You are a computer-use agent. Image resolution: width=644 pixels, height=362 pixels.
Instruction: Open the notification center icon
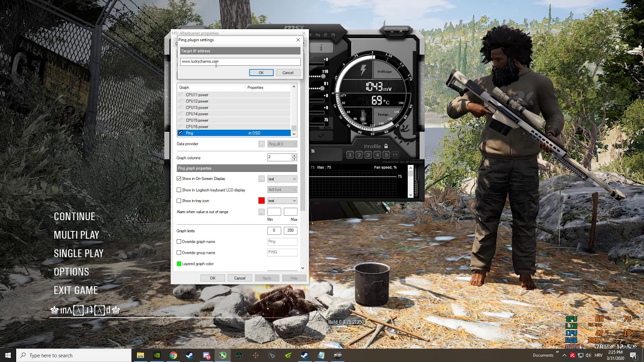pos(633,355)
